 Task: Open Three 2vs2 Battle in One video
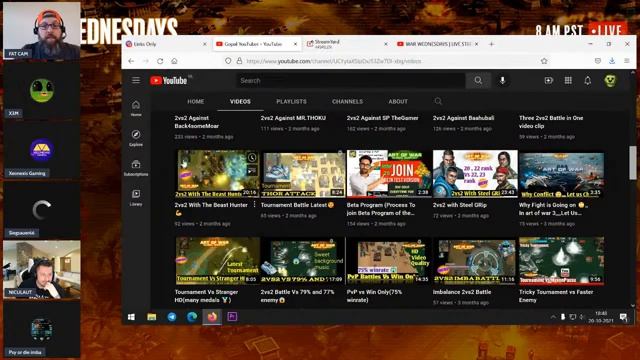(551, 122)
